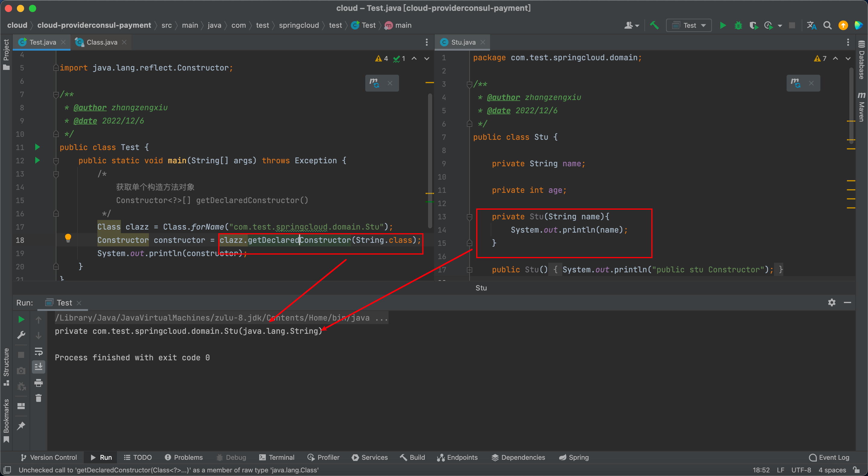The image size is (868, 476).
Task: Open the Version Control tool tab
Action: 49,457
